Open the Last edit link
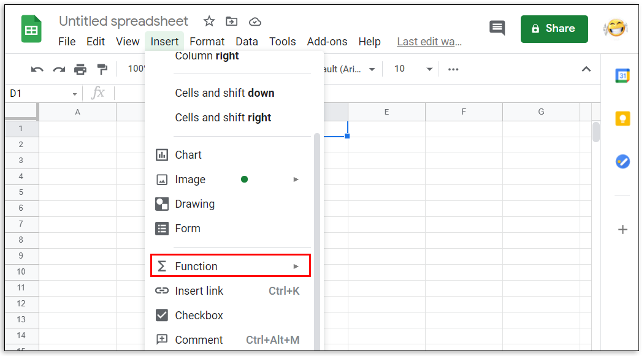 pyautogui.click(x=429, y=42)
